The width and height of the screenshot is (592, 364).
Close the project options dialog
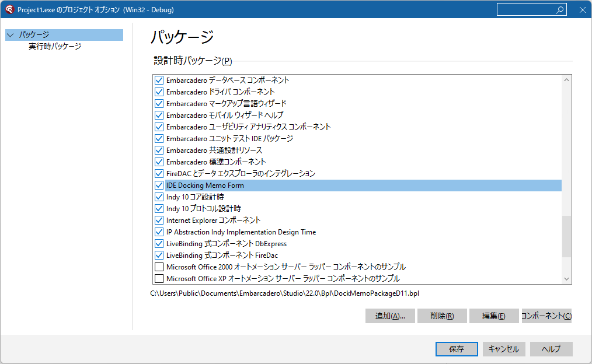point(582,10)
